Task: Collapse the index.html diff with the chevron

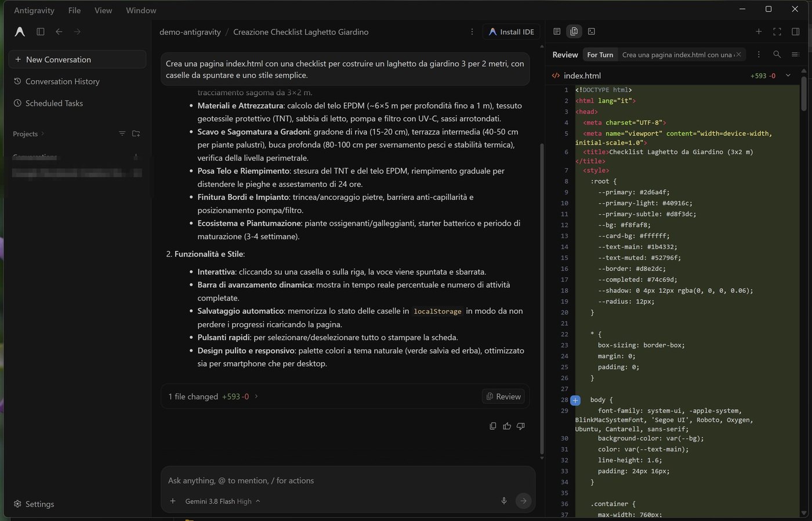Action: (x=788, y=75)
